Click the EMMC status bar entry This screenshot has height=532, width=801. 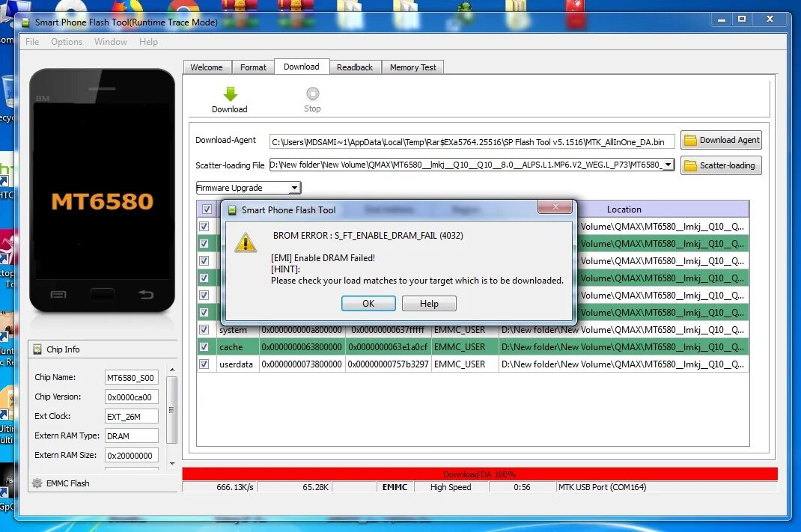click(x=395, y=487)
